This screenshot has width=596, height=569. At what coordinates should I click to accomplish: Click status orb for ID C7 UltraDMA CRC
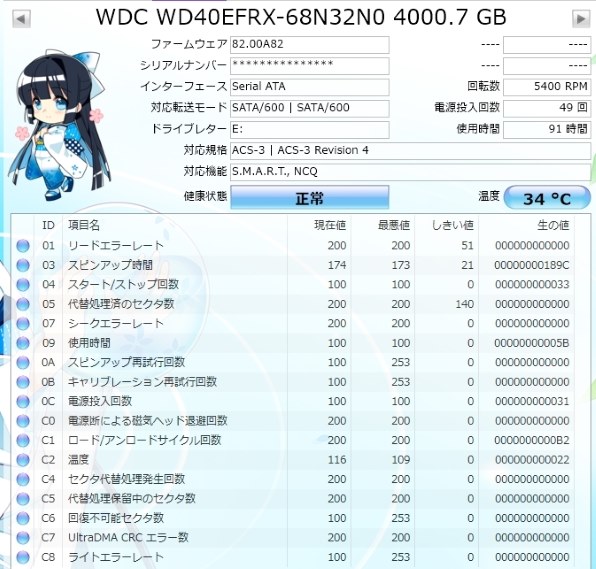(23, 537)
